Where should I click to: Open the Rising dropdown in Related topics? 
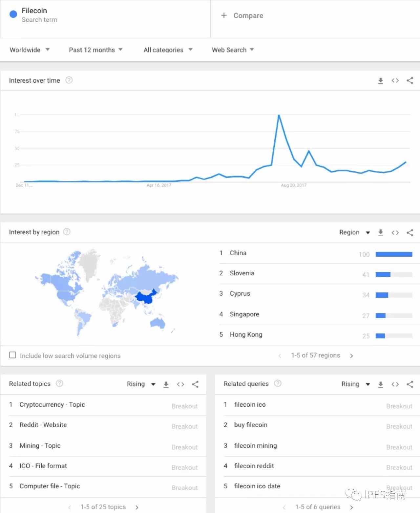[x=141, y=384]
